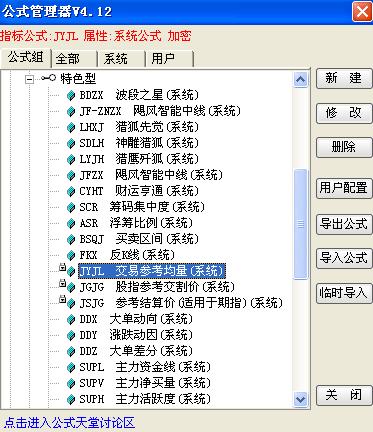373x432 pixels.
Task: Switch to the 全部 tab
Action: 74,59
